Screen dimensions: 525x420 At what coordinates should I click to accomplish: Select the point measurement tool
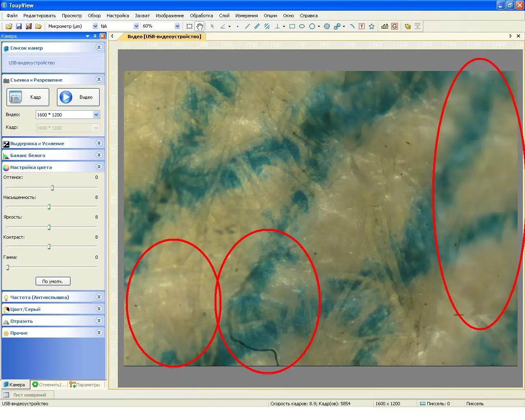point(237,26)
